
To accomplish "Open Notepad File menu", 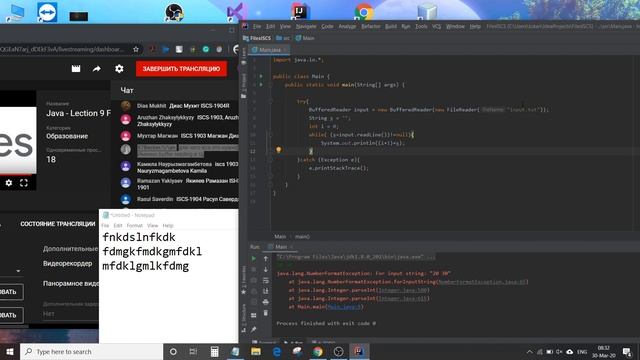I will [x=105, y=225].
